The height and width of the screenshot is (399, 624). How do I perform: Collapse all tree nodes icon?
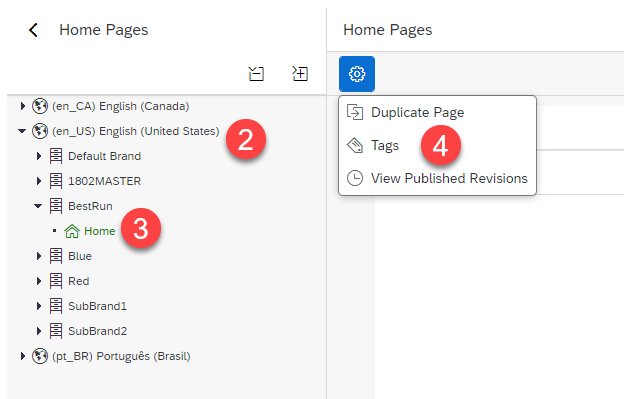coord(256,74)
